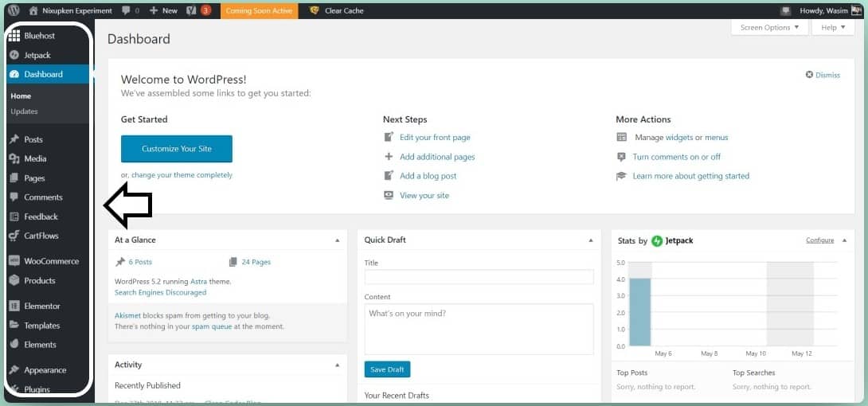868x406 pixels.
Task: Click the Pages icon in sidebar
Action: tap(14, 178)
